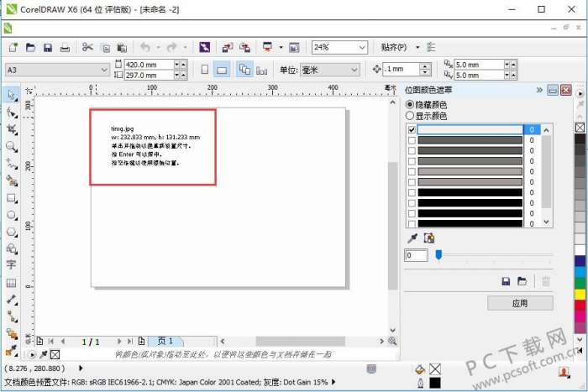
Task: Select the Zoom magnifier tool
Action: 12,147
